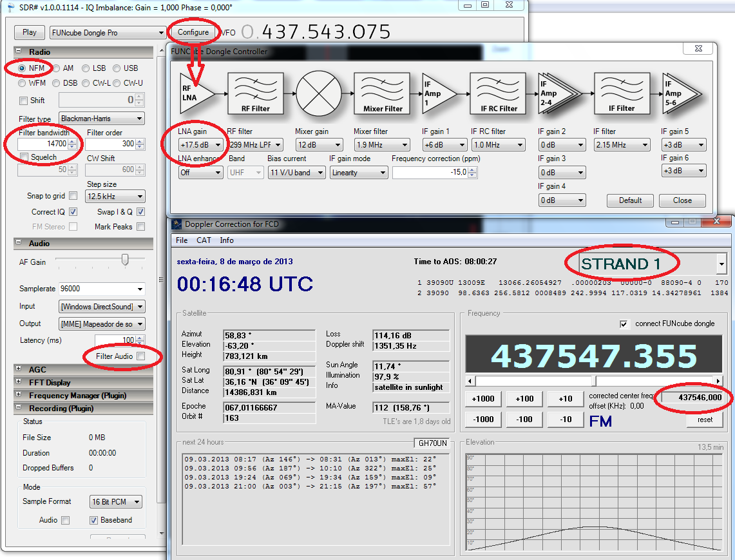Select the NFM demodulation mode
The height and width of the screenshot is (560, 735).
coord(23,68)
